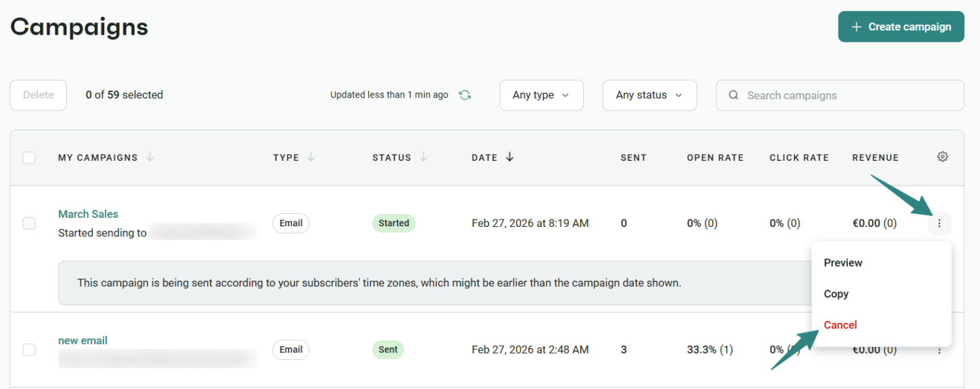Sort by My Campaigns column arrow

(150, 157)
